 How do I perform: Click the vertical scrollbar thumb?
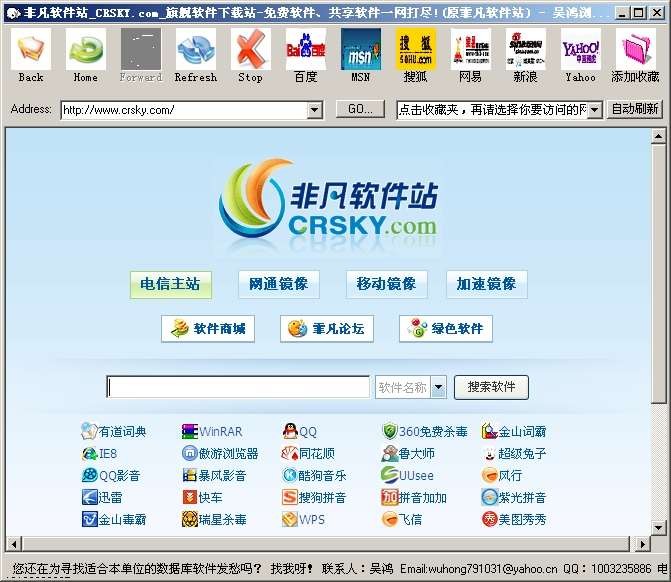click(659, 274)
